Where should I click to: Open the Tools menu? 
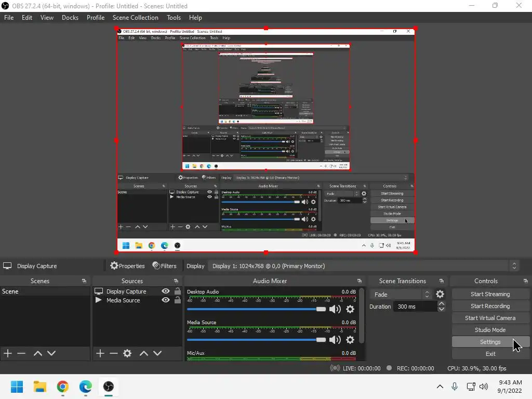click(174, 18)
